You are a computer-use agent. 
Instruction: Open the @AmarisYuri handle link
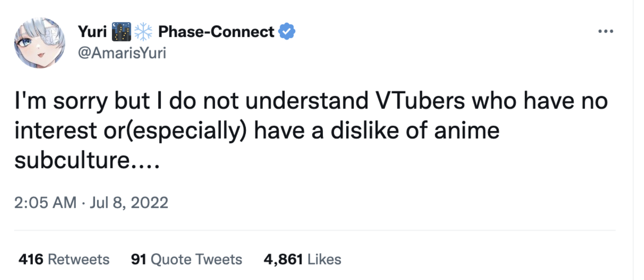[x=122, y=53]
